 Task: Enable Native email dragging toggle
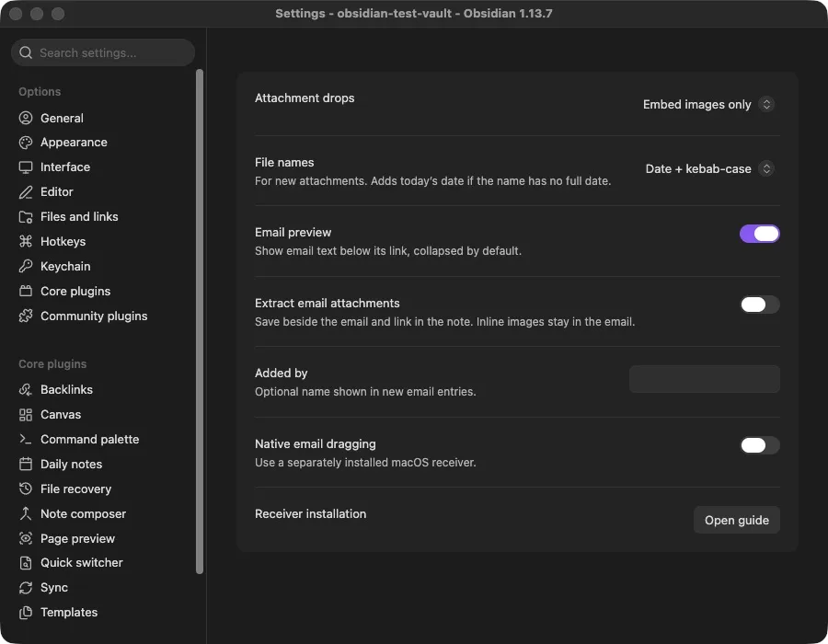point(759,445)
